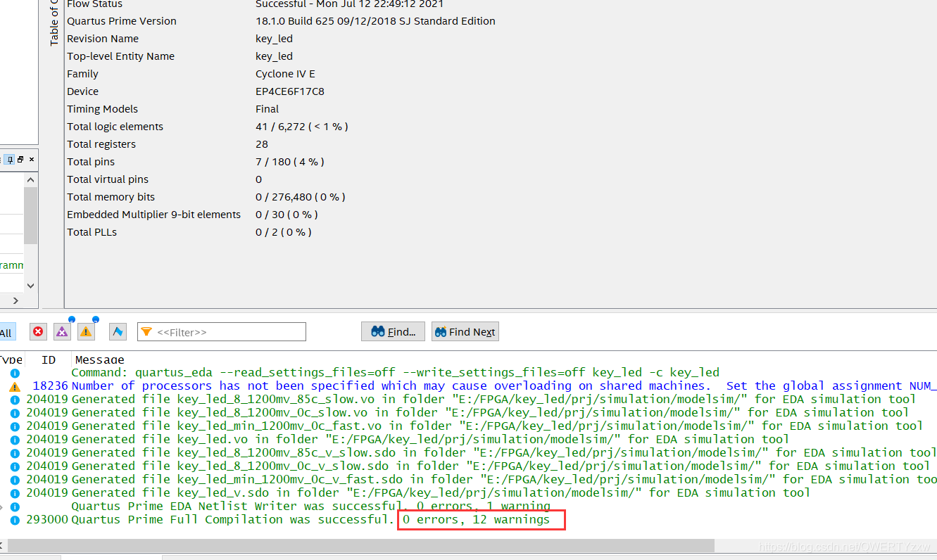
Task: Select 'Full Compilation was successful' message
Action: (310, 520)
